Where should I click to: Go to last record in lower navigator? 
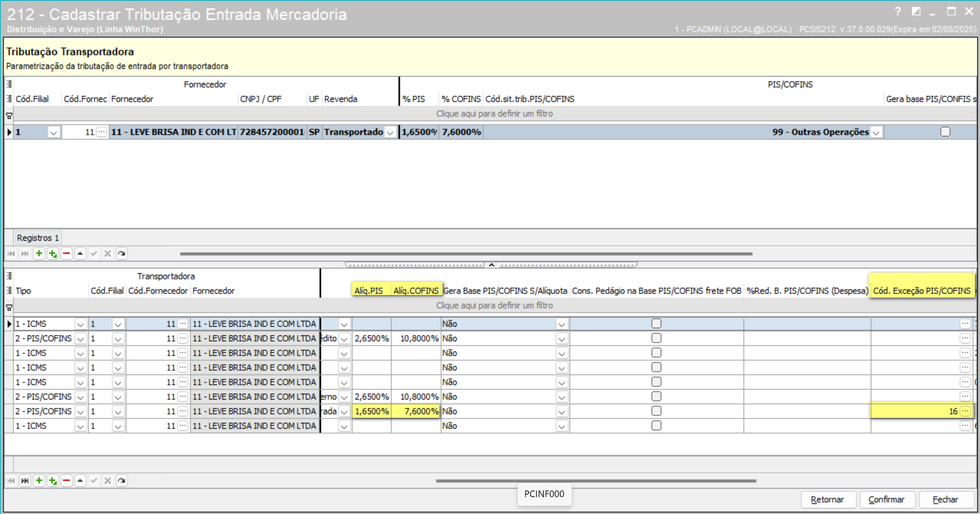pos(25,481)
